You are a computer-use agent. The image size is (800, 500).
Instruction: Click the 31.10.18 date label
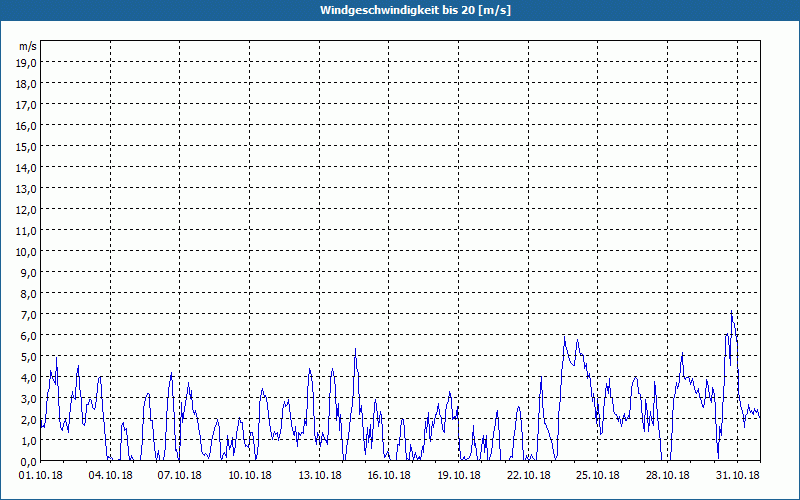737,475
